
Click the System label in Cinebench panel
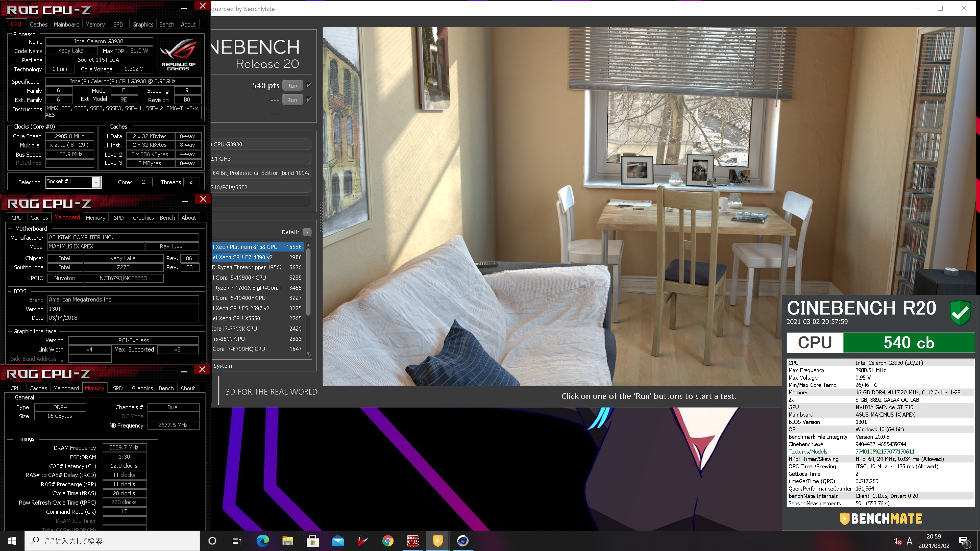(223, 366)
